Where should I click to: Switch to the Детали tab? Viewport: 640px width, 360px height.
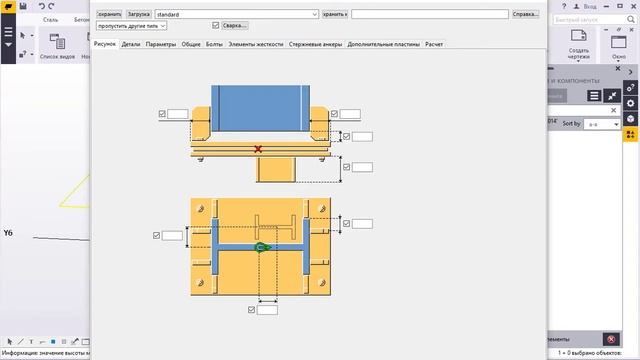click(131, 44)
